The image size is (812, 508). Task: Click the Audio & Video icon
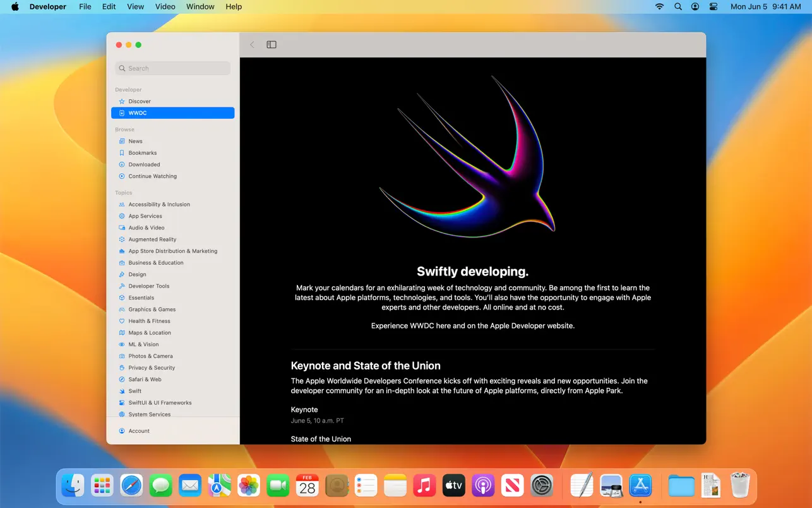click(x=122, y=227)
